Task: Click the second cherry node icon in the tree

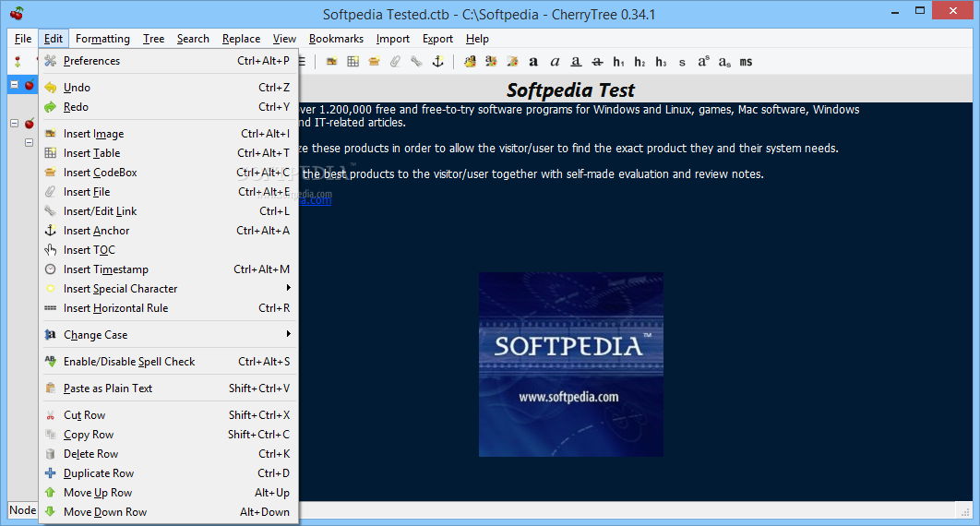Action: click(30, 124)
